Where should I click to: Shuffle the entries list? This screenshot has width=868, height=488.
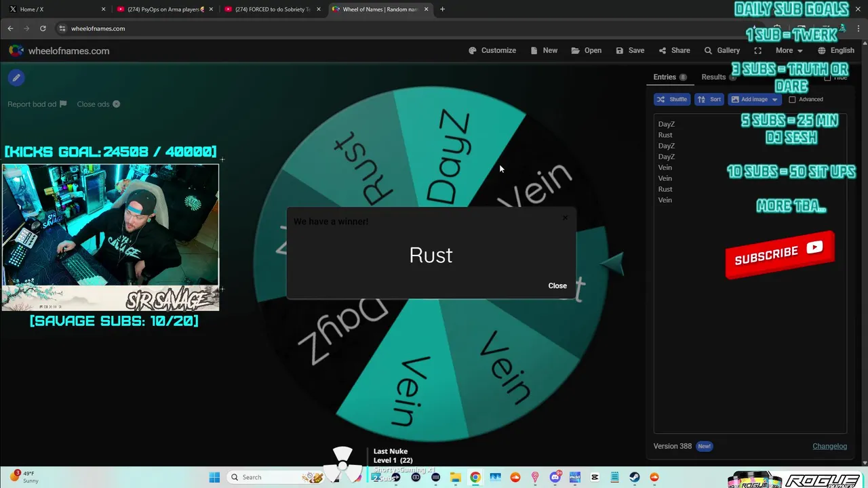672,100
